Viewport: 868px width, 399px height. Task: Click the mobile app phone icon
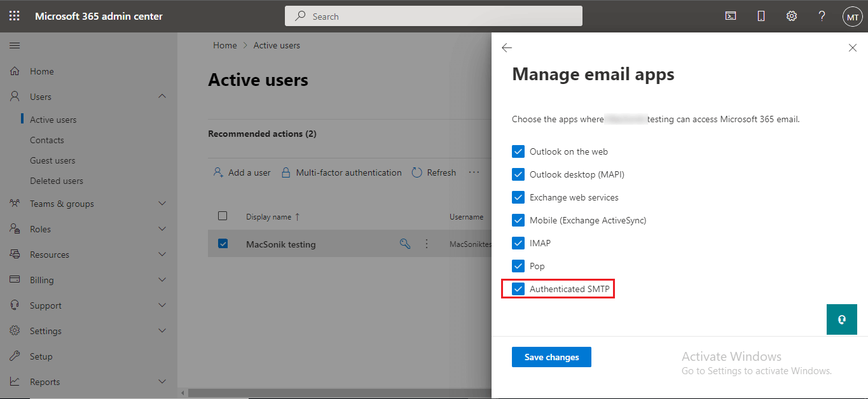pyautogui.click(x=761, y=17)
